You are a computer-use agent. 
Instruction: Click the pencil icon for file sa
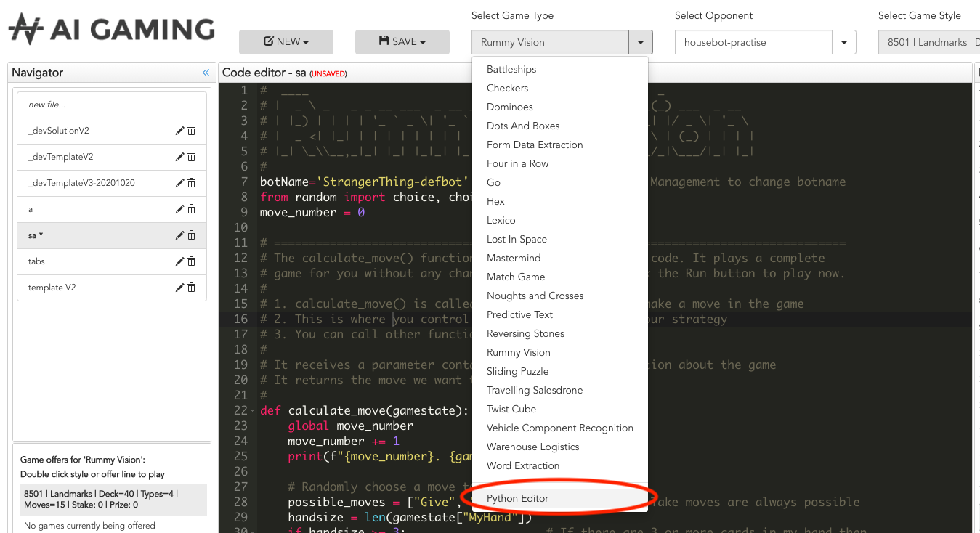pyautogui.click(x=179, y=235)
